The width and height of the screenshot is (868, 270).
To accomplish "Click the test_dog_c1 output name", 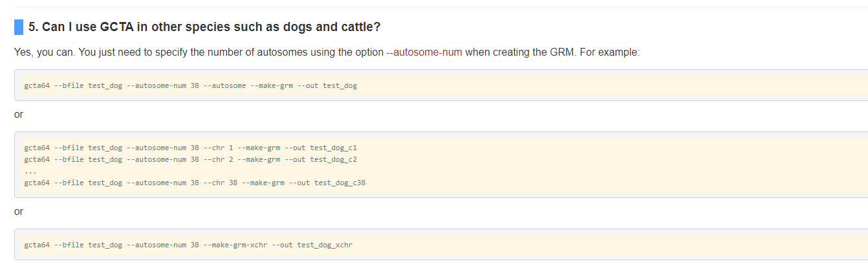I will point(333,148).
